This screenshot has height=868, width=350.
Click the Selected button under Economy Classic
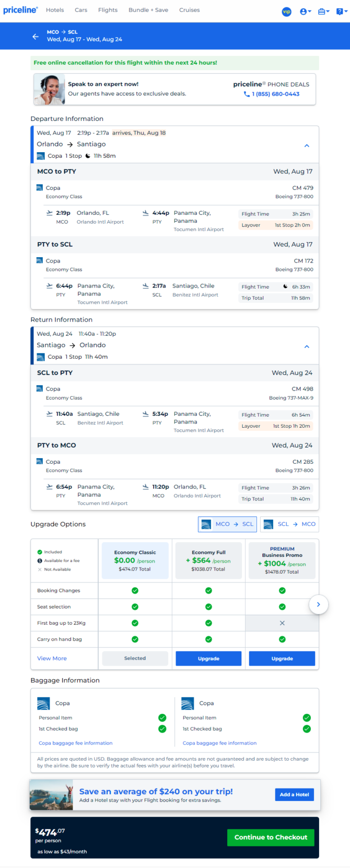coord(135,658)
